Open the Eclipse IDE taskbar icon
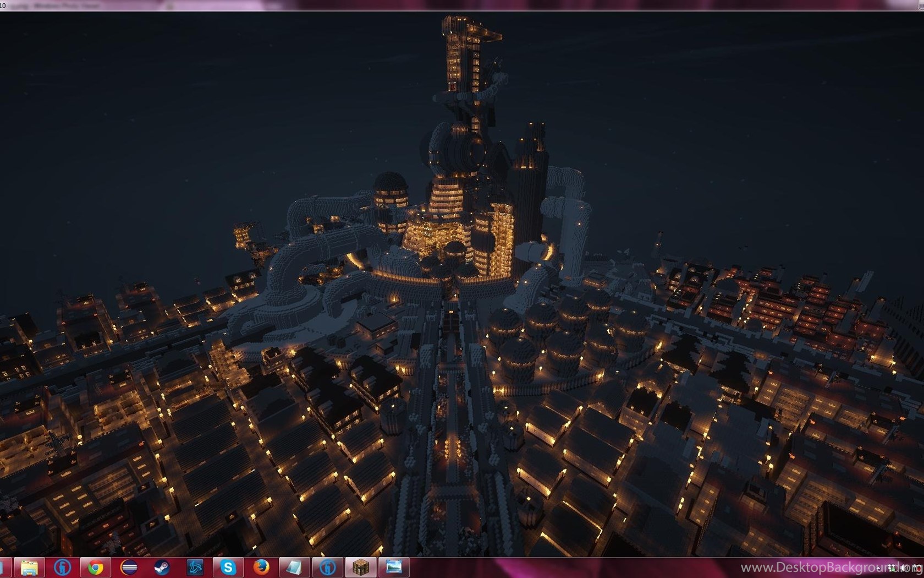The image size is (924, 578). click(x=129, y=567)
